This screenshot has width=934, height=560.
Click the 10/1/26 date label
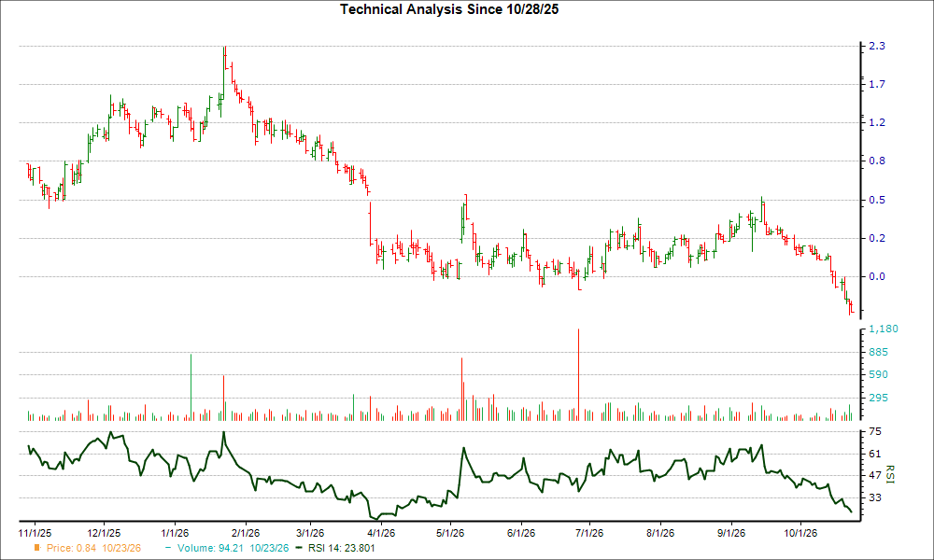click(x=800, y=533)
